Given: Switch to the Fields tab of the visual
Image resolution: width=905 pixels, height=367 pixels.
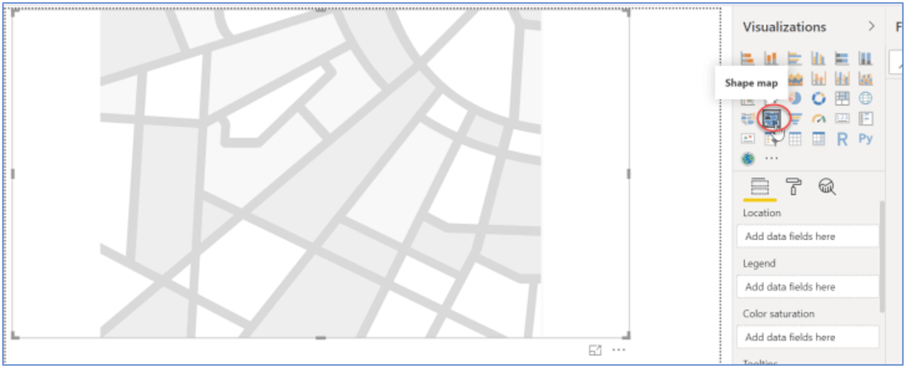Looking at the screenshot, I should (760, 187).
